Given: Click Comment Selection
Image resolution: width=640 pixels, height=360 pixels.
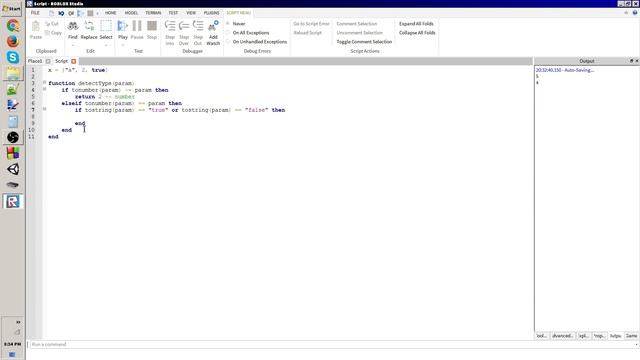Looking at the screenshot, I should [357, 24].
